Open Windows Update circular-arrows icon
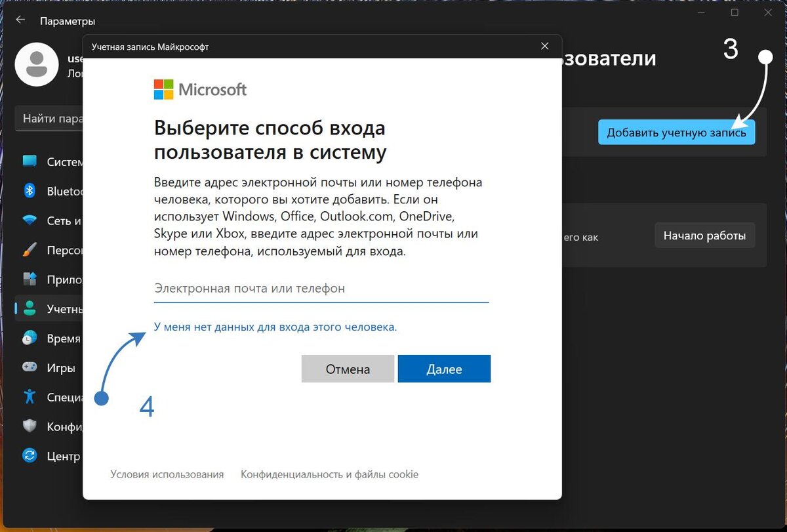The height and width of the screenshot is (532, 787). pos(30,455)
